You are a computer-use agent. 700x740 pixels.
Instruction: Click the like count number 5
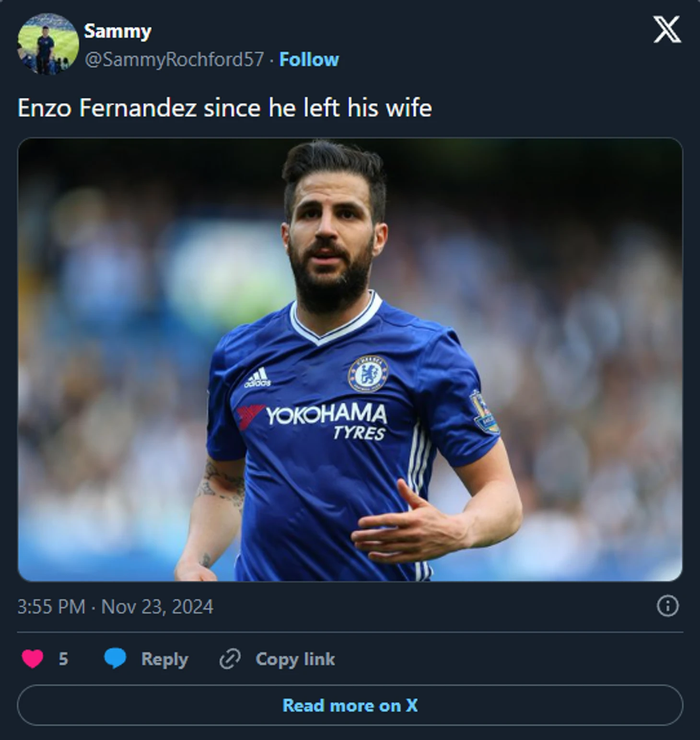[x=63, y=659]
